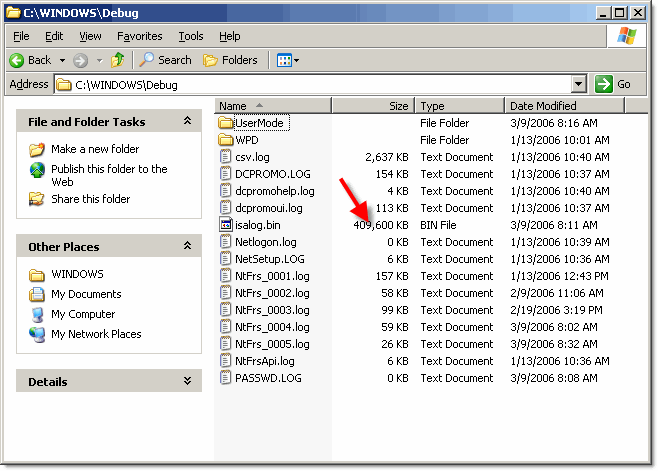
Task: Sort by Type column header
Action: point(460,106)
